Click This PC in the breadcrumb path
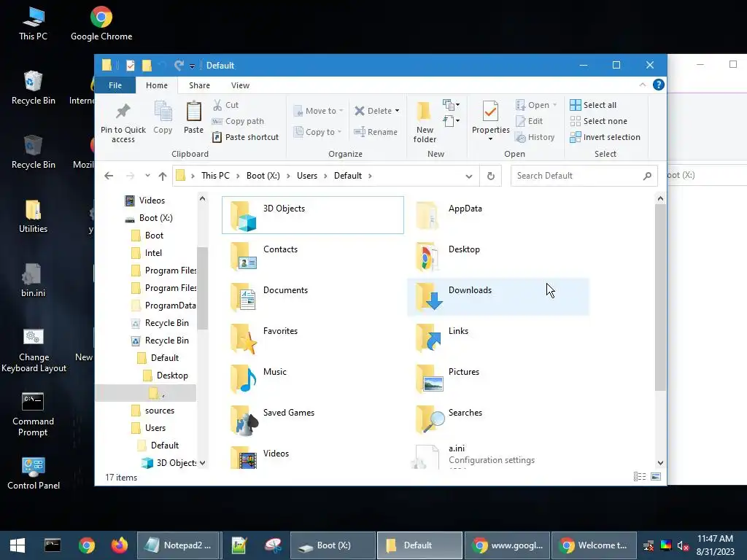Screen dimensions: 747x560 215,176
